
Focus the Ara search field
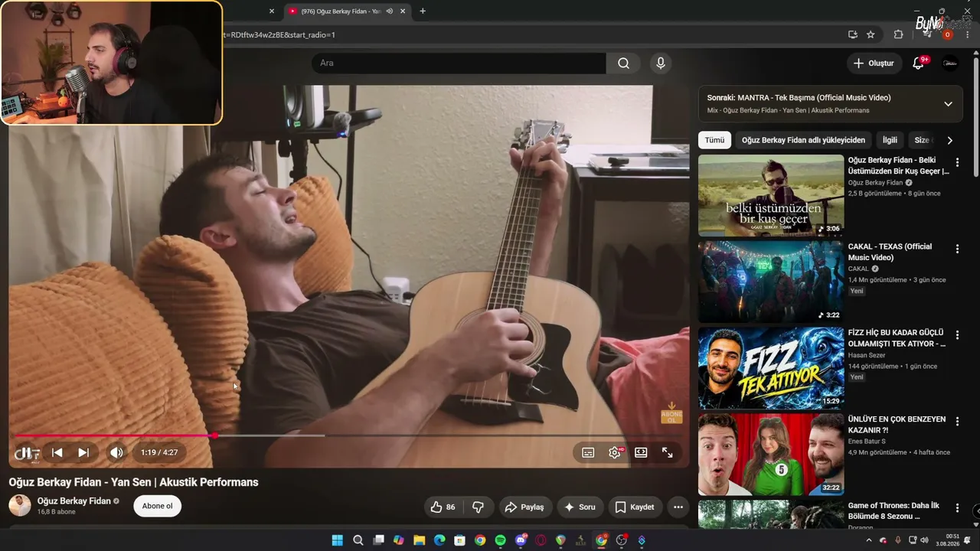pos(458,64)
